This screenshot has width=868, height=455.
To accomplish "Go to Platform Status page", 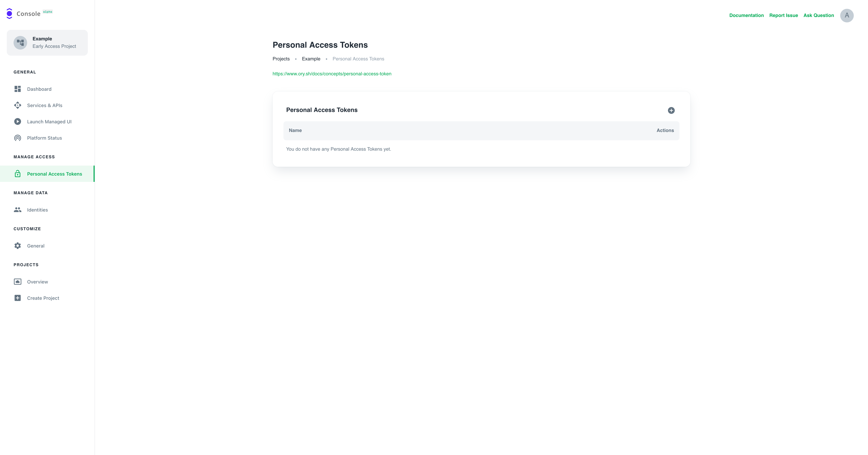I will point(44,138).
